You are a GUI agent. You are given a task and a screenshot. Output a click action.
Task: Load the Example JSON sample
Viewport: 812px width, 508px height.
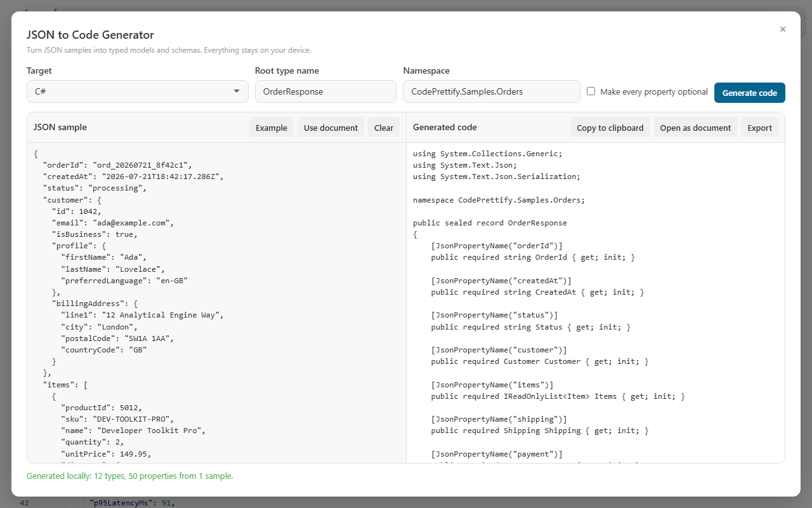(x=272, y=128)
